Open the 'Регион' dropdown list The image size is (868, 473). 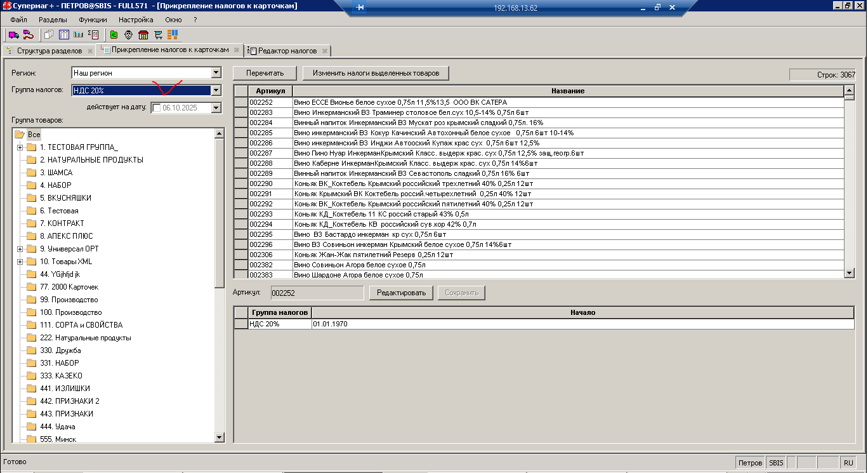pos(216,73)
